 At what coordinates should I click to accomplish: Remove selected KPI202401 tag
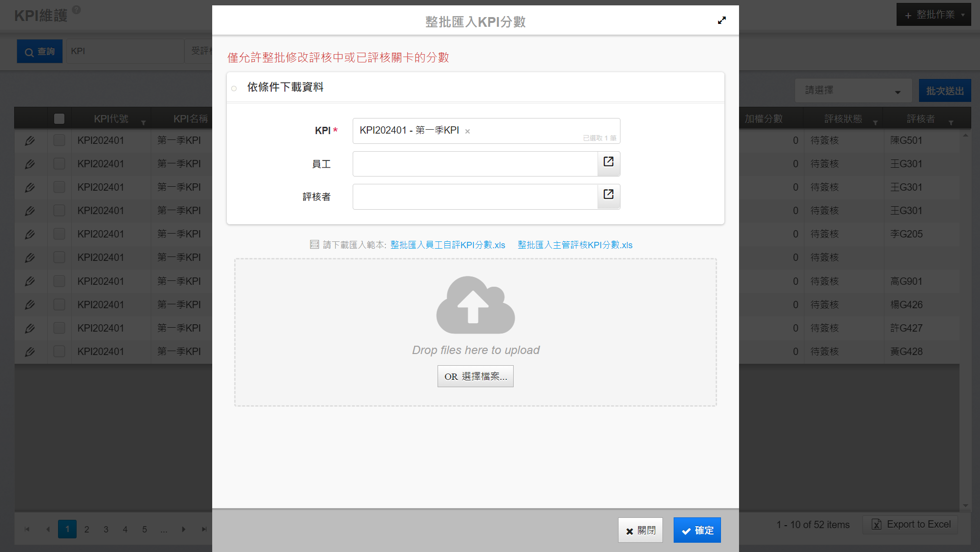(x=467, y=131)
